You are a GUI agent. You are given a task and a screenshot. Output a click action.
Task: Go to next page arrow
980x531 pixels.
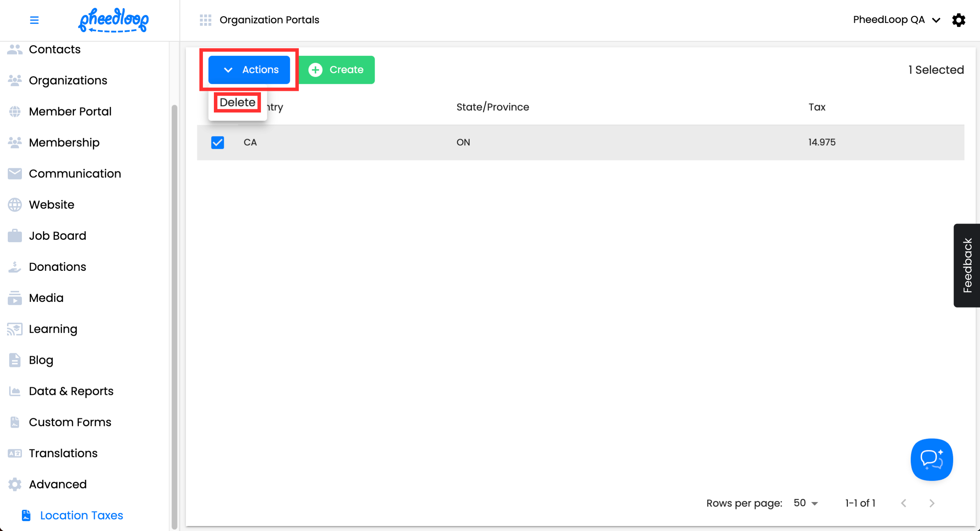pyautogui.click(x=932, y=503)
